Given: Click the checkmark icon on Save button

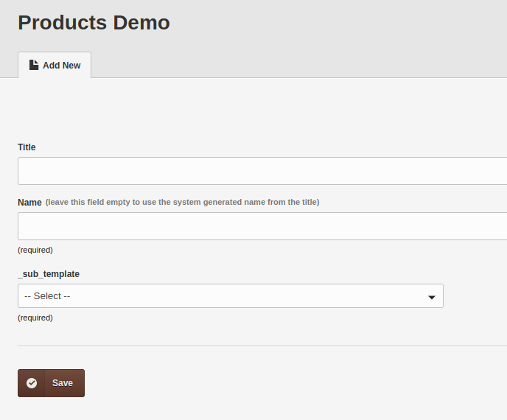Looking at the screenshot, I should 32,383.
